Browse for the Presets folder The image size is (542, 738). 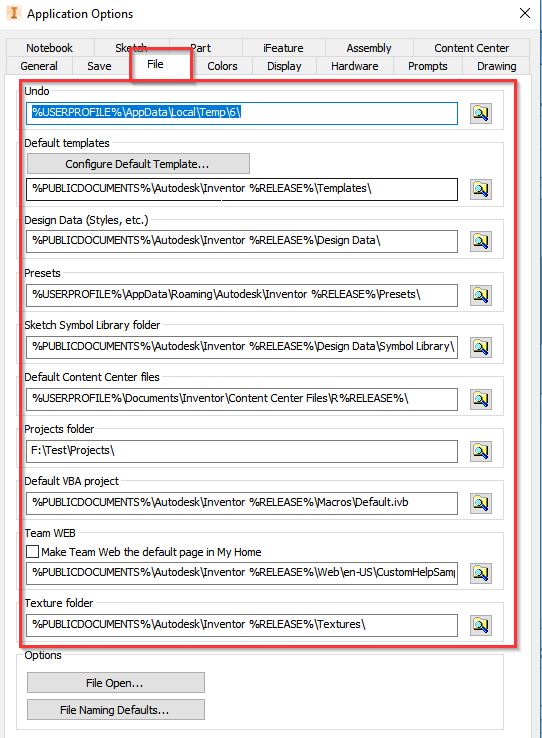pos(481,295)
